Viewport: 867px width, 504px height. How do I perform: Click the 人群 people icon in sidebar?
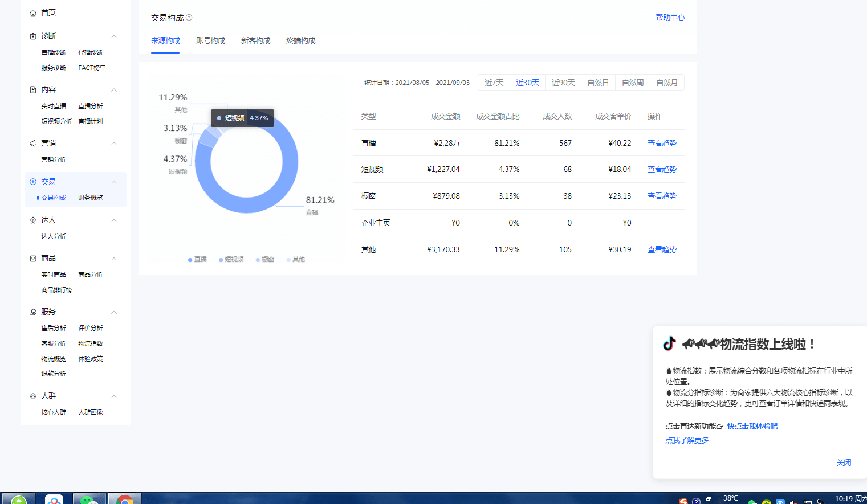(x=33, y=396)
